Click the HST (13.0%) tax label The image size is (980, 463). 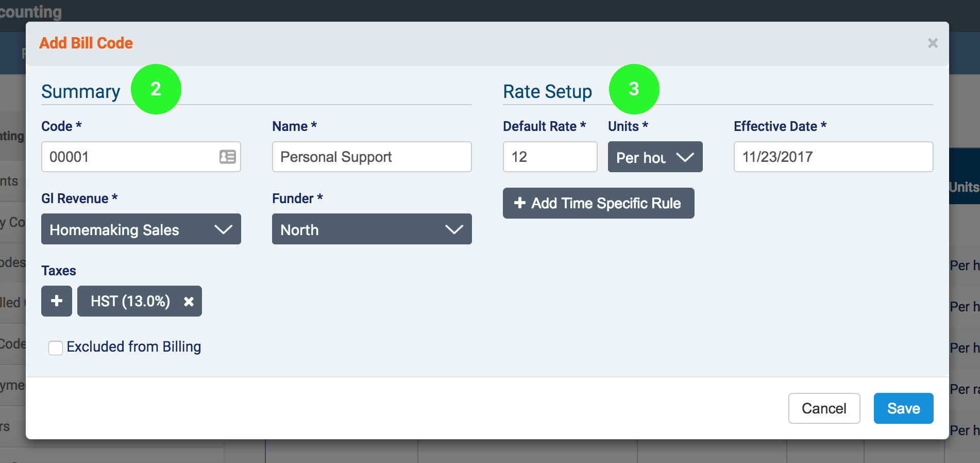click(x=130, y=301)
